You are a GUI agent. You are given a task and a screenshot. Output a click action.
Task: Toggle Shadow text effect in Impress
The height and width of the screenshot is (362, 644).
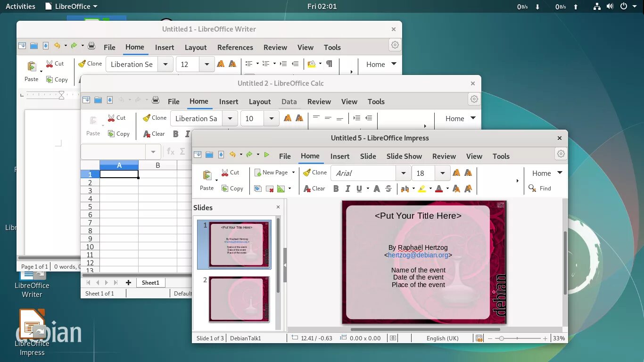(x=377, y=189)
